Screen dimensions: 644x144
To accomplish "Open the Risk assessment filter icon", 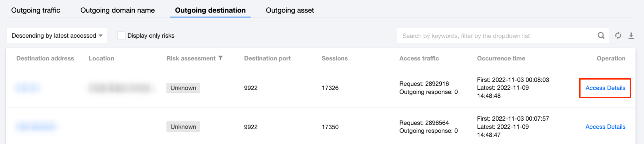I will click(220, 58).
